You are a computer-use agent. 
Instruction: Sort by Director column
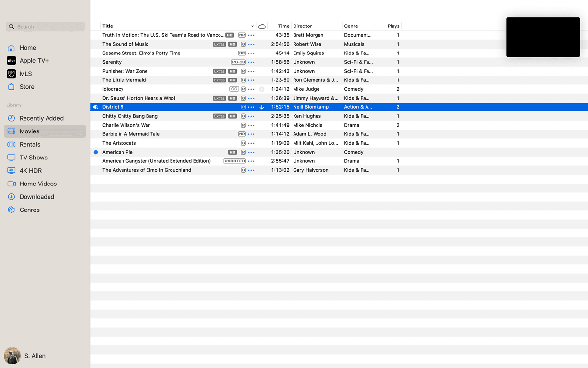click(302, 26)
